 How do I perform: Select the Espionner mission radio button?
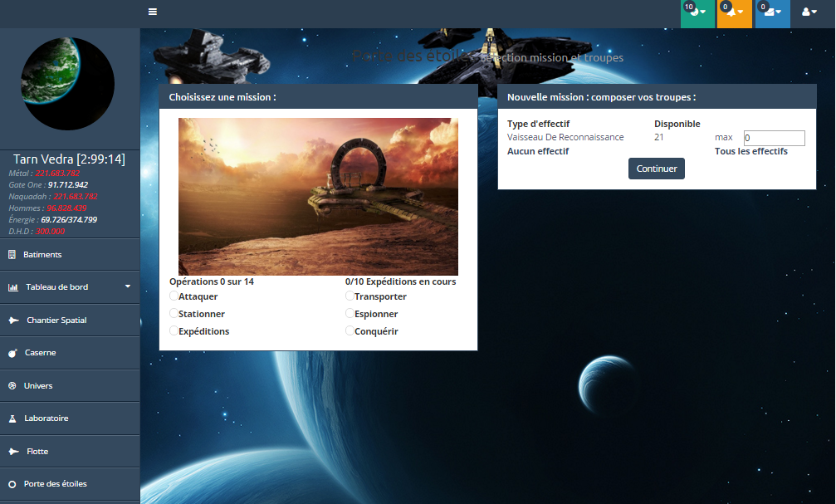click(x=350, y=314)
